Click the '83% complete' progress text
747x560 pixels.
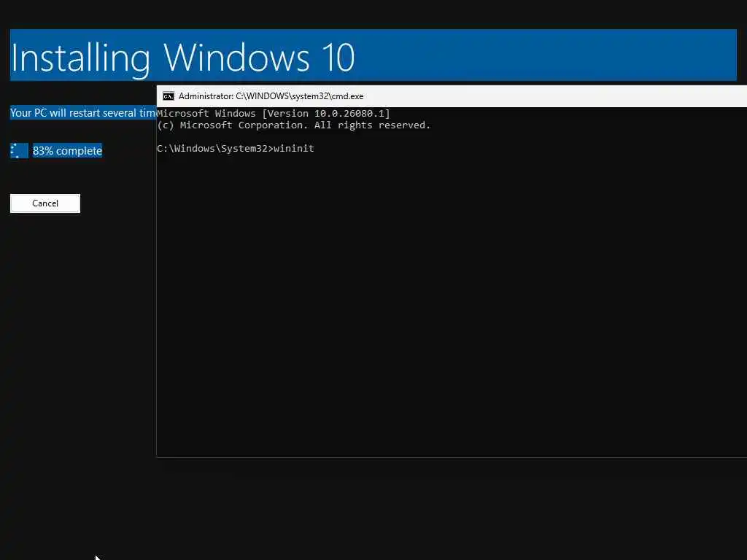click(x=67, y=151)
